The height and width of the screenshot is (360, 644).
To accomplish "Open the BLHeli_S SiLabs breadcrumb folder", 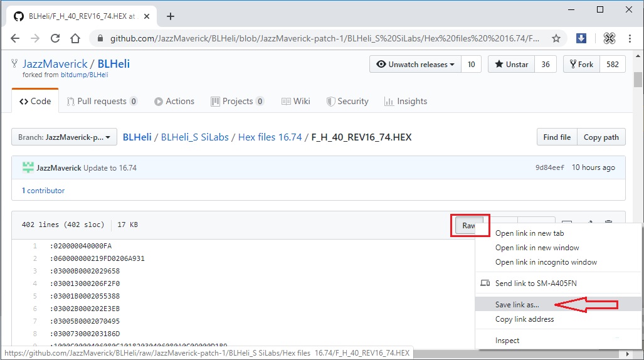I will point(194,137).
